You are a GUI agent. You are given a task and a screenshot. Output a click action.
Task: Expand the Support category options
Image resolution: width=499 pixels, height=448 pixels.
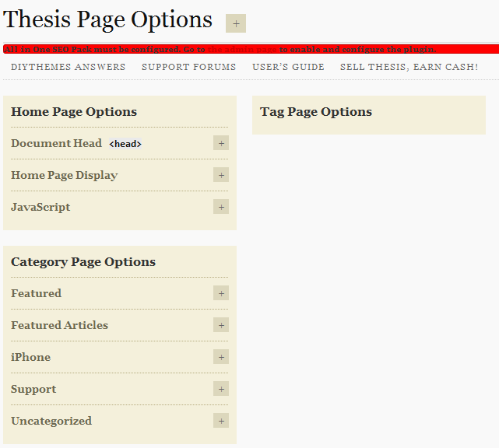tap(221, 389)
